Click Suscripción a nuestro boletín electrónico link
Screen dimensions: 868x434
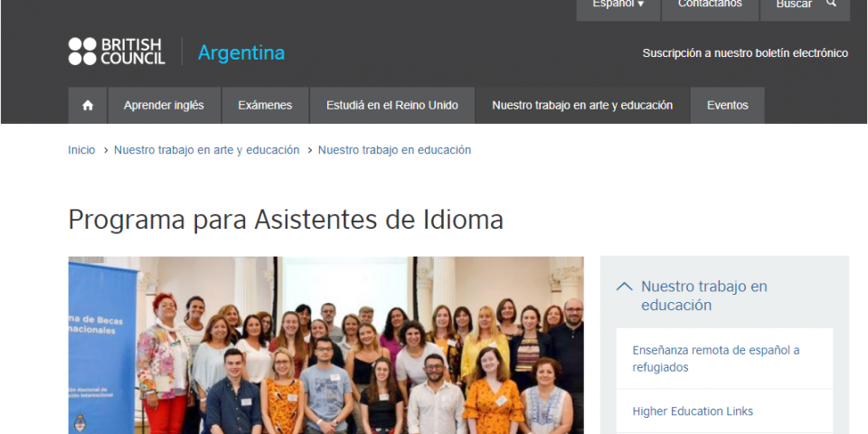[745, 53]
